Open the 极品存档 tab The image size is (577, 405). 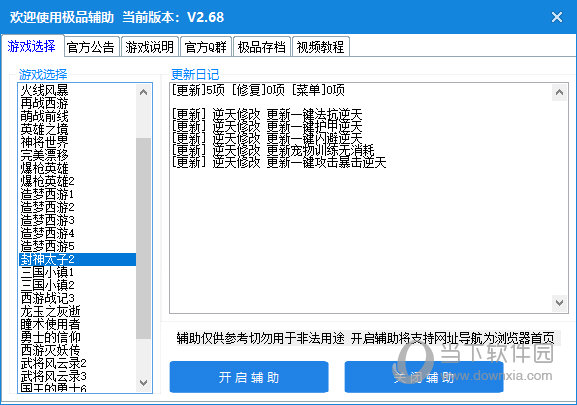click(x=262, y=47)
